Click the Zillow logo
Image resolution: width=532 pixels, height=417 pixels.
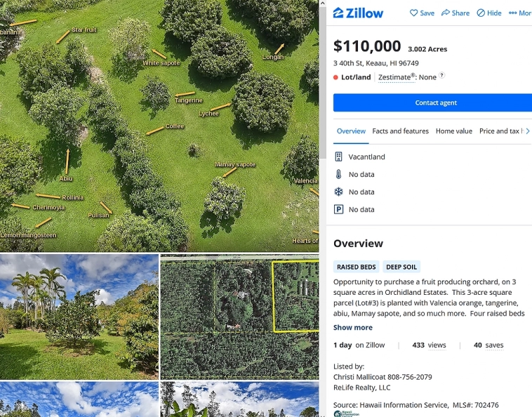tap(358, 13)
